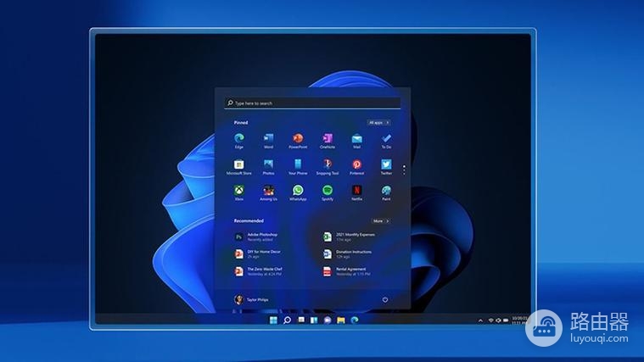Image resolution: width=644 pixels, height=362 pixels.
Task: Click the All apps button
Action: click(378, 122)
